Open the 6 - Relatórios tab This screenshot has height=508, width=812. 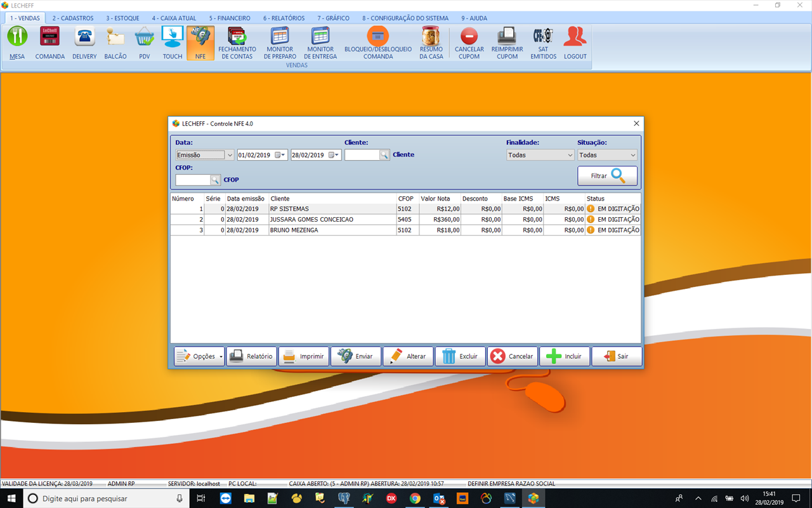coord(284,18)
